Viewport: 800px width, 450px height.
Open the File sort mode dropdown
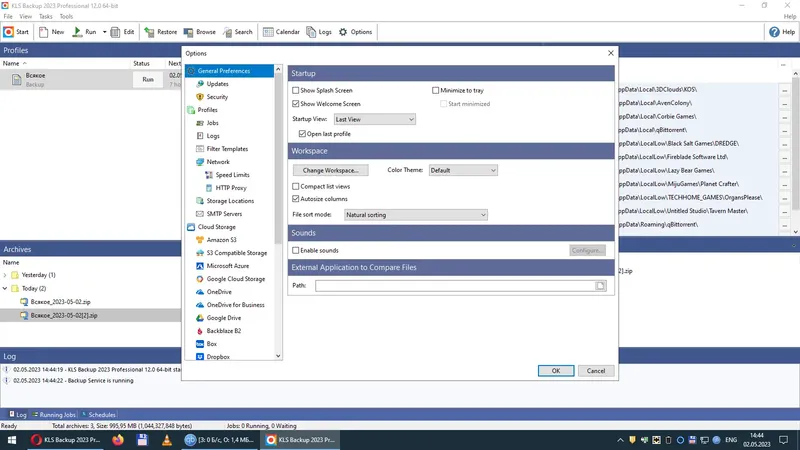(415, 215)
